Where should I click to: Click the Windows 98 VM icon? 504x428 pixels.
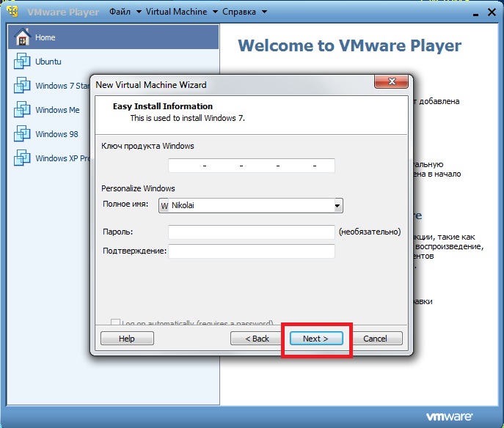coord(22,133)
